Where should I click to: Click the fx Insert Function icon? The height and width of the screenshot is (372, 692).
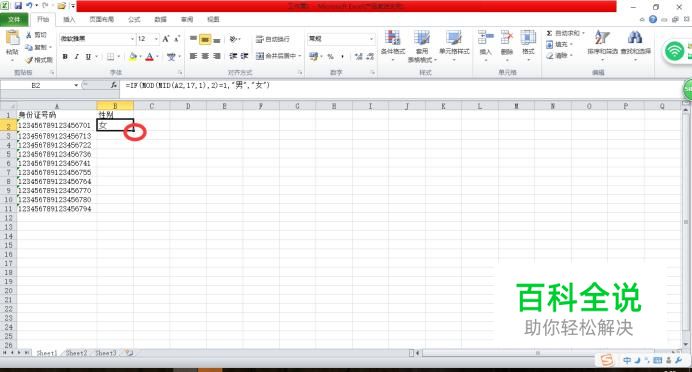pos(114,85)
